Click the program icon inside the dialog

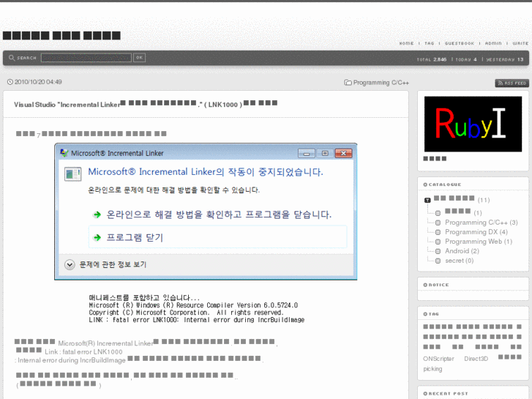tap(73, 174)
